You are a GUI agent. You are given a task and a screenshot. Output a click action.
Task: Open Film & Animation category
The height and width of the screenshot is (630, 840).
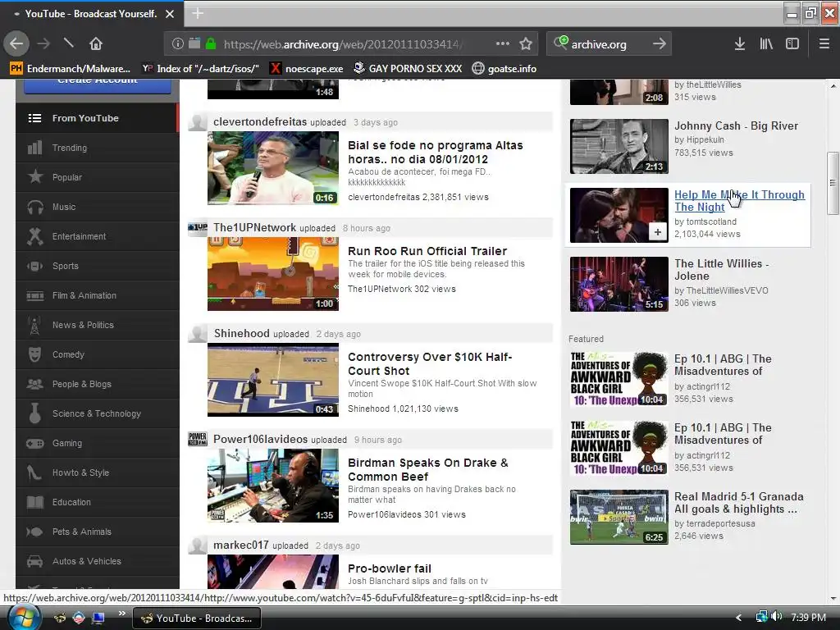[x=97, y=295]
